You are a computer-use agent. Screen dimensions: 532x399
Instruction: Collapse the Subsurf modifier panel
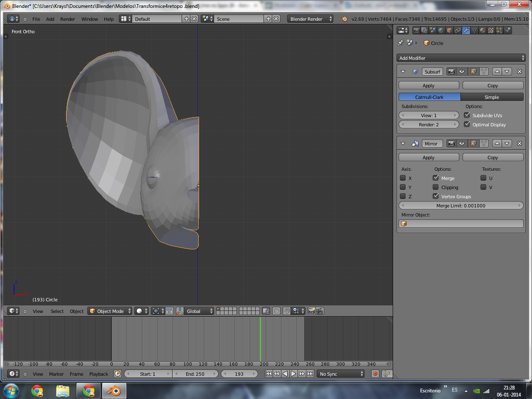point(403,71)
